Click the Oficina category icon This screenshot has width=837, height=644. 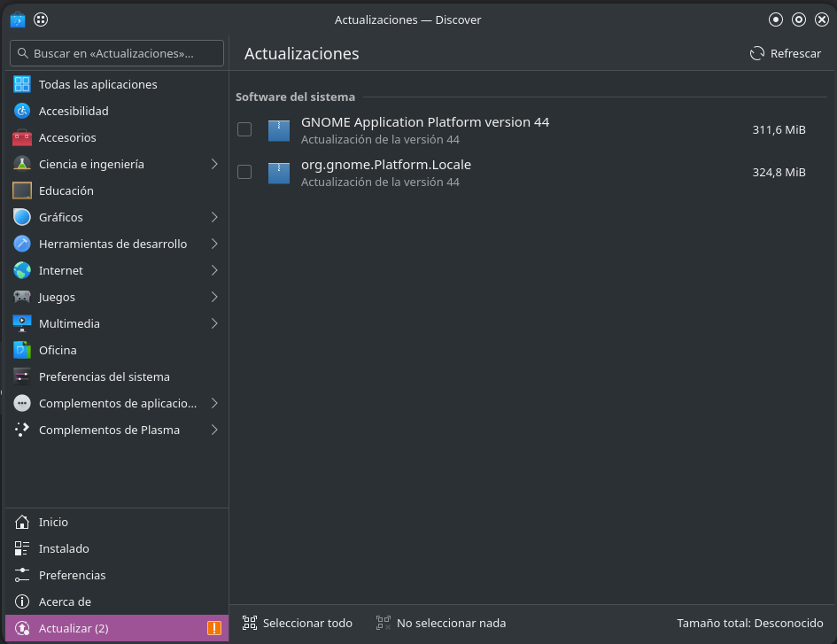22,350
